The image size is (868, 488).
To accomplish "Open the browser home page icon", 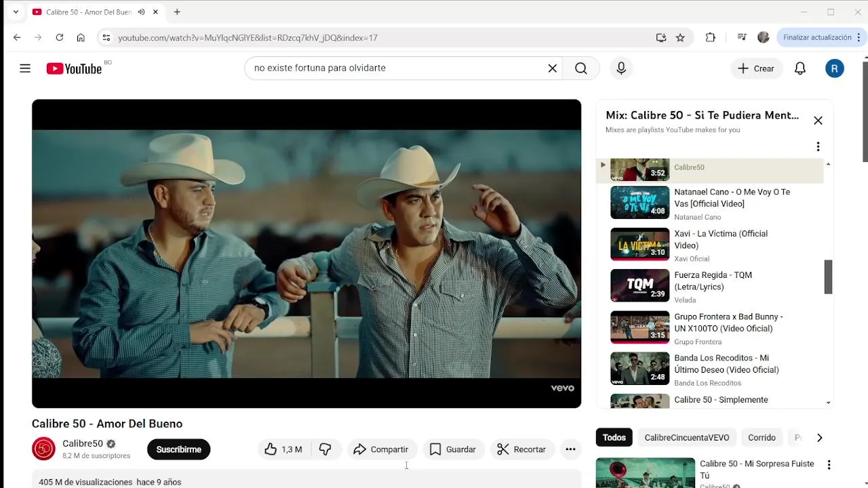I will tap(81, 38).
